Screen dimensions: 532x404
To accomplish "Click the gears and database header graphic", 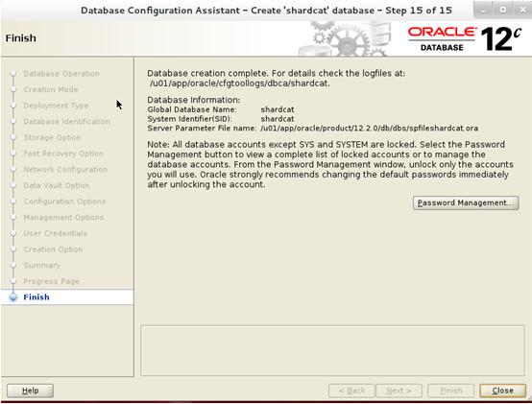I will 345,38.
